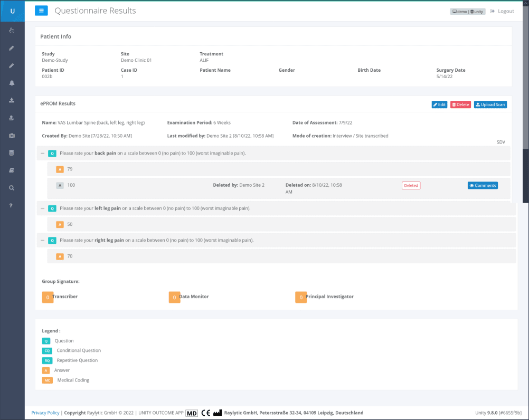
Task: Collapse the left leg pain question
Action: (x=43, y=208)
